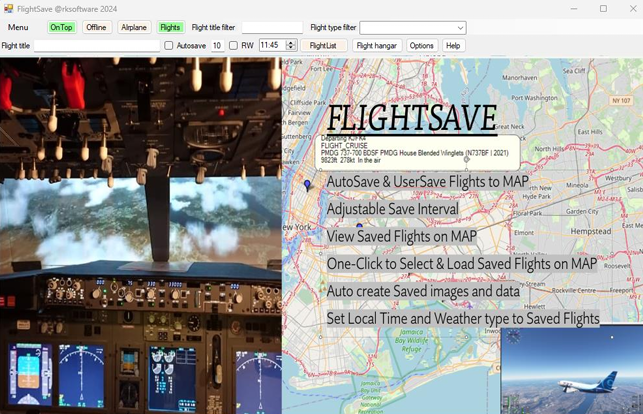Click the Jamaica Bay Wildlife Refuge label
This screenshot has width=643, height=414.
coord(411,340)
